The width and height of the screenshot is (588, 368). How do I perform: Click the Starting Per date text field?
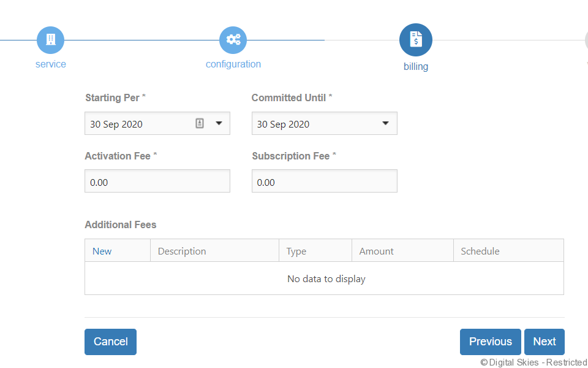click(x=138, y=124)
